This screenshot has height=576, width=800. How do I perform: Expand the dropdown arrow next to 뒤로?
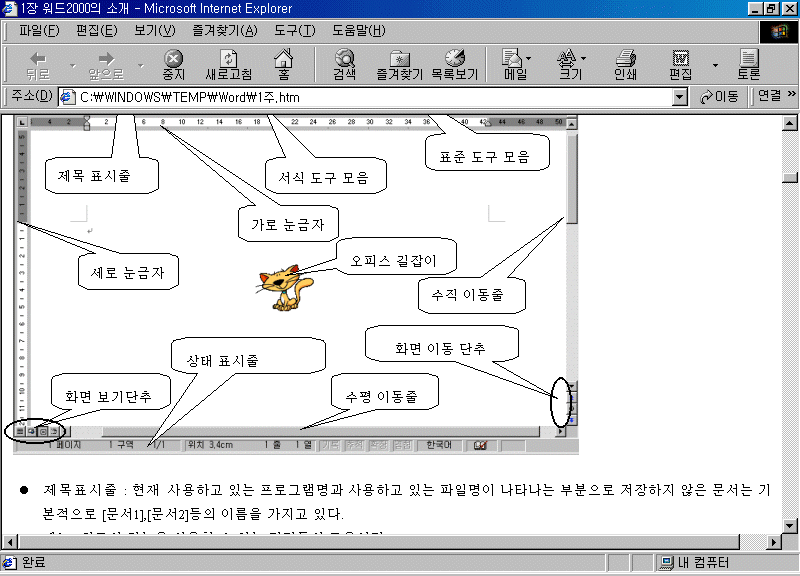[72, 65]
